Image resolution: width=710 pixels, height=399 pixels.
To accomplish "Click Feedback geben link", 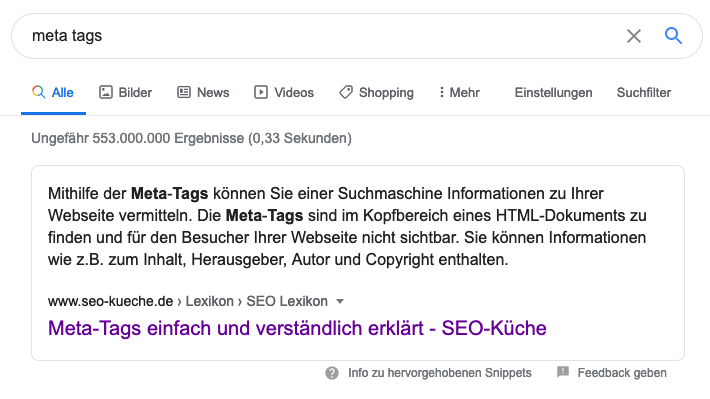I will click(x=622, y=373).
